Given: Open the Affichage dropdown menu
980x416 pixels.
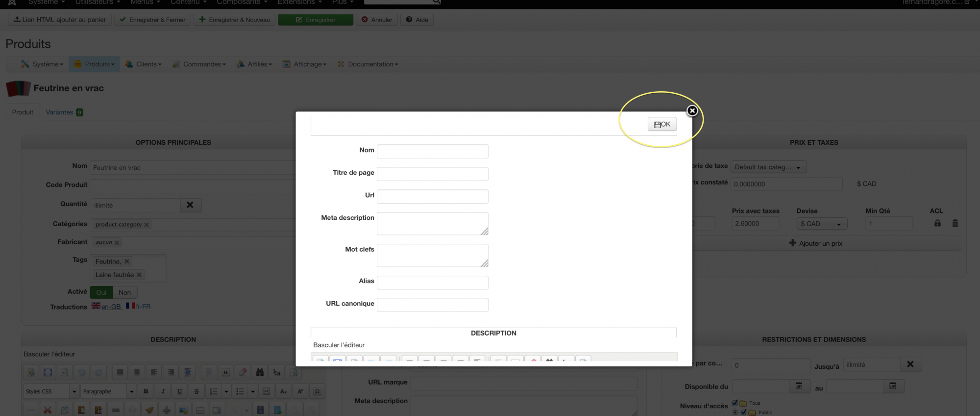Looking at the screenshot, I should point(304,64).
